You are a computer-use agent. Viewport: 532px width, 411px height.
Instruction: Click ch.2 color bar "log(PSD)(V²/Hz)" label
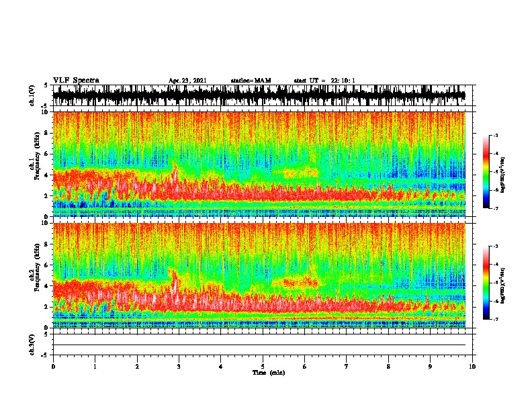click(x=503, y=285)
